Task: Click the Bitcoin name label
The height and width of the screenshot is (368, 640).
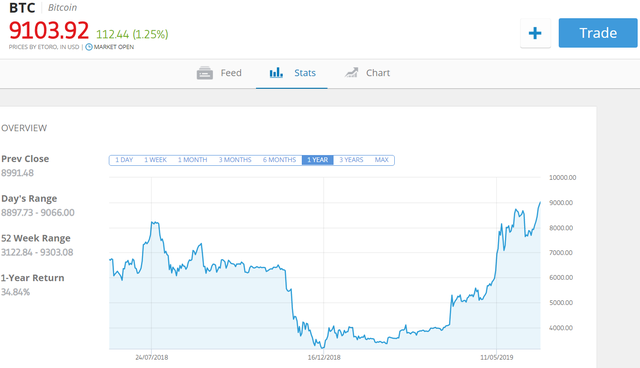Action: pyautogui.click(x=62, y=8)
